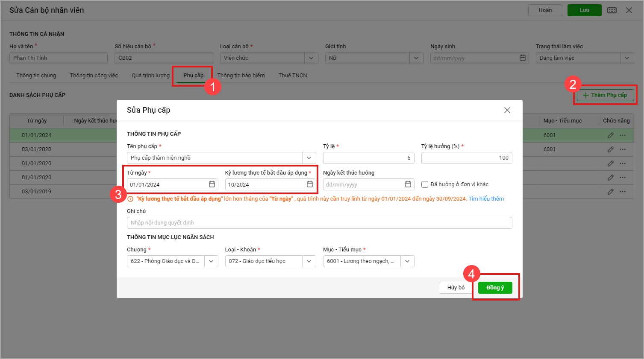Close the Sửa Cán bộ nhân viên window

629,10
